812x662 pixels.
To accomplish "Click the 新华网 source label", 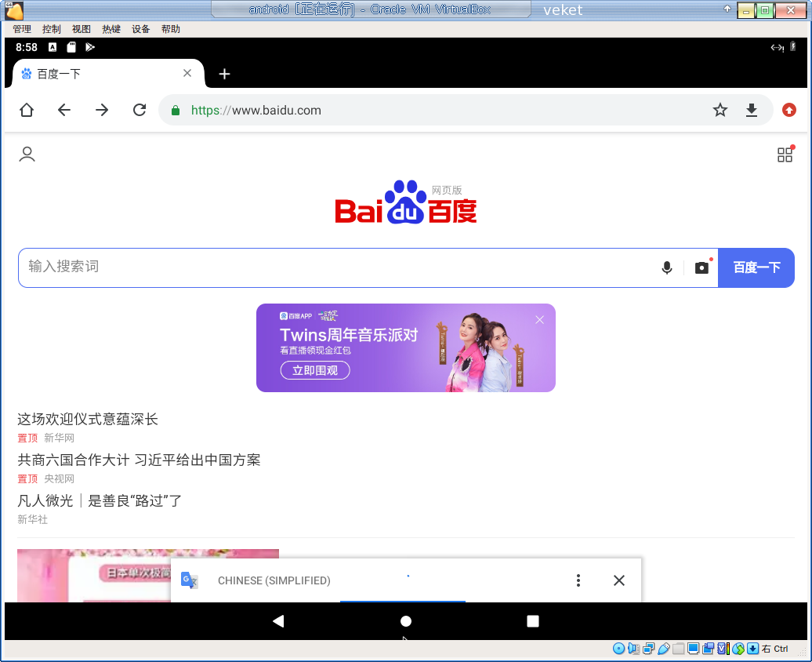I will 59,438.
